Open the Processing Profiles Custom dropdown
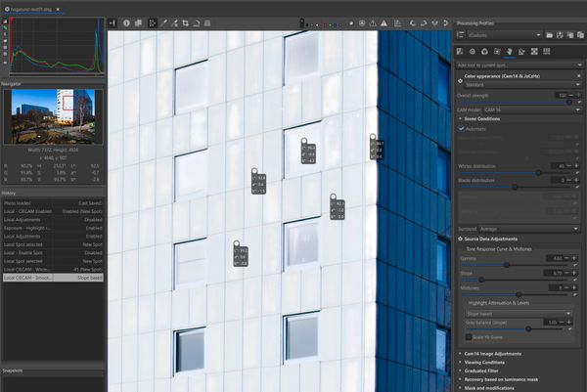This screenshot has width=587, height=392. 499,34
